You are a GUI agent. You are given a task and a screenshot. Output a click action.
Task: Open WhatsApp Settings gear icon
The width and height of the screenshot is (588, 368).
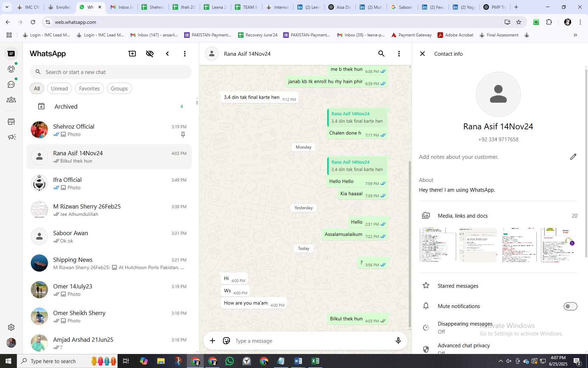point(11,327)
